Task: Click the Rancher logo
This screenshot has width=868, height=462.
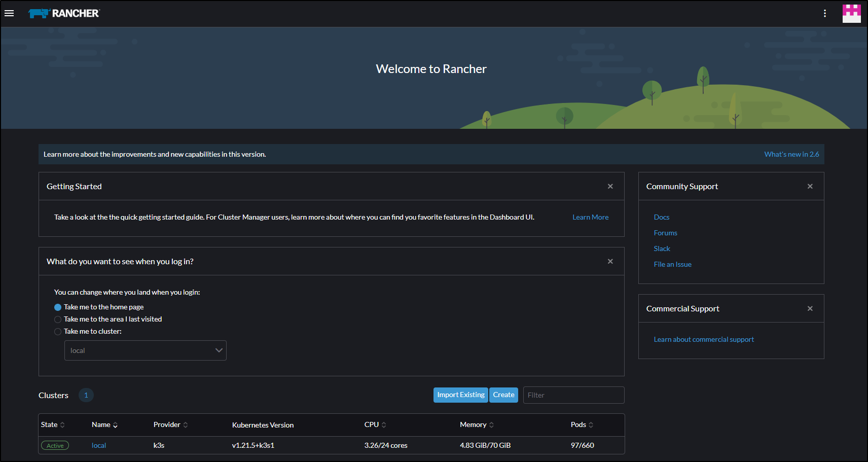Action: tap(64, 13)
